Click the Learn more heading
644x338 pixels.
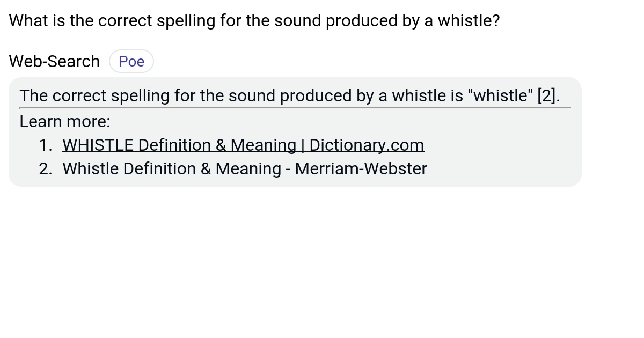64,121
